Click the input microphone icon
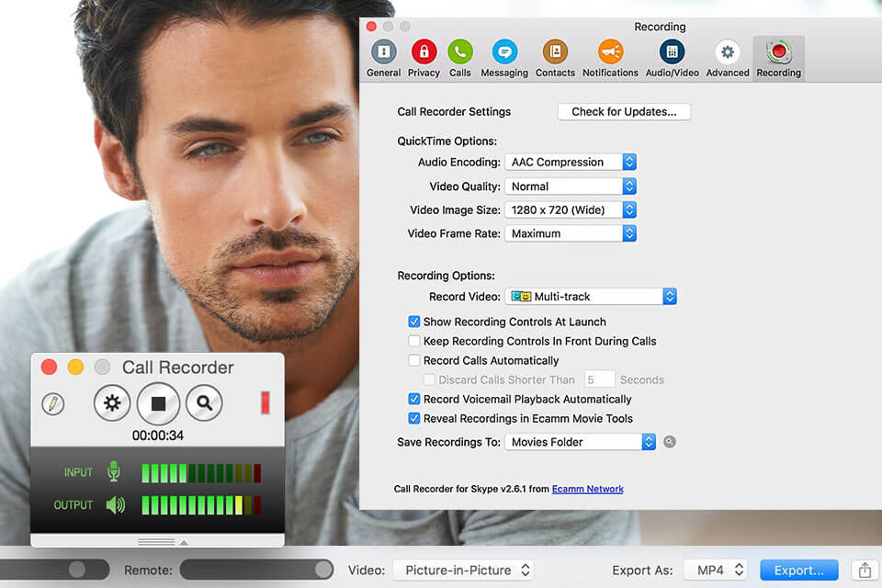 [x=114, y=471]
